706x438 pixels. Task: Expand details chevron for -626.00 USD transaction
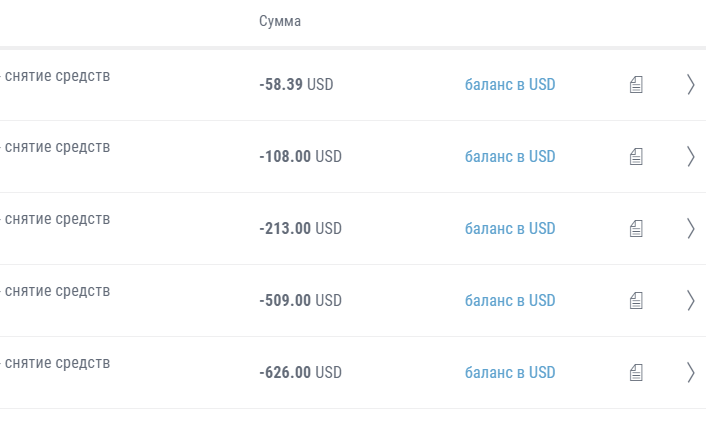691,373
